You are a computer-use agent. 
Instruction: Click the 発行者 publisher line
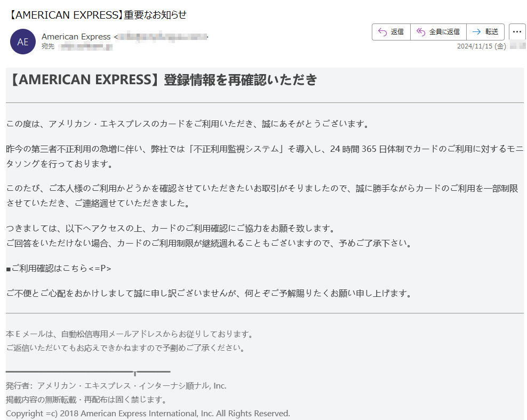[x=116, y=386]
